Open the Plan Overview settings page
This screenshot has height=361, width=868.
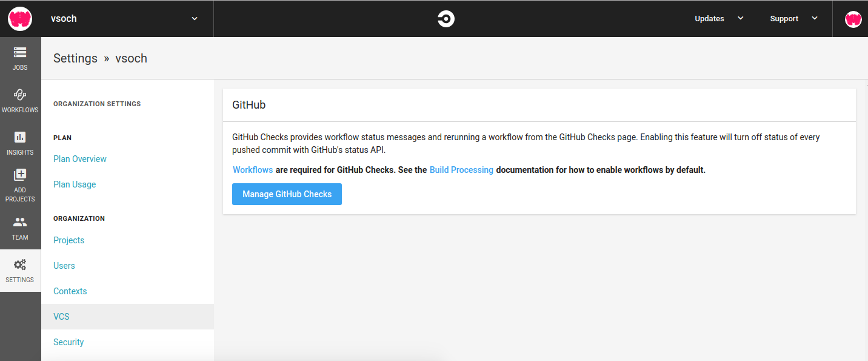(80, 159)
